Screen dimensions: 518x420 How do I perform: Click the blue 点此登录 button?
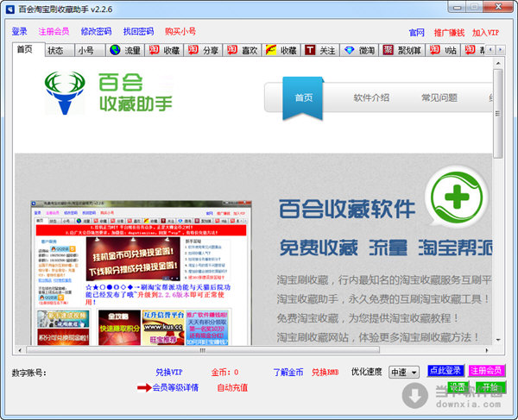[x=445, y=371]
